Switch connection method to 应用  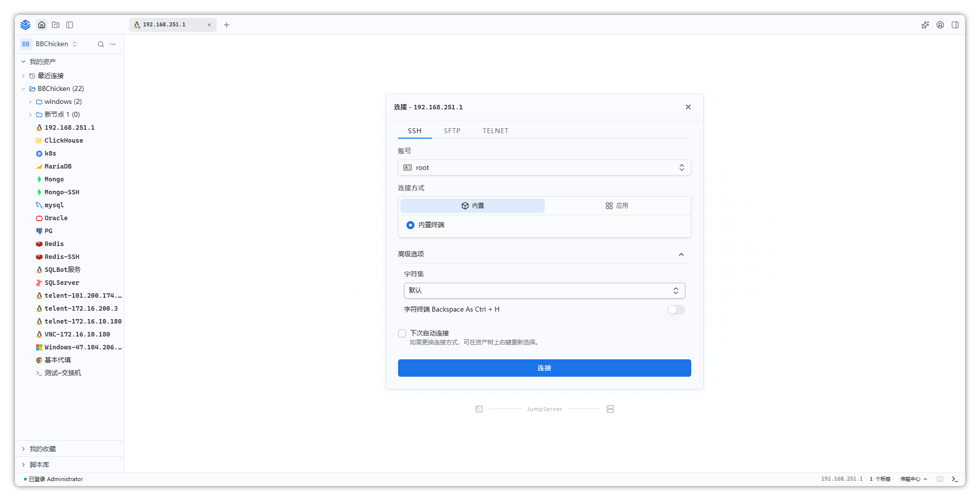(x=617, y=206)
